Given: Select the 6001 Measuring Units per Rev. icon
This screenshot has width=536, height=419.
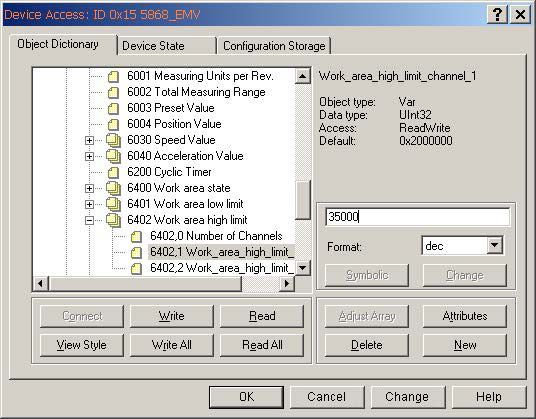Looking at the screenshot, I should (113, 77).
